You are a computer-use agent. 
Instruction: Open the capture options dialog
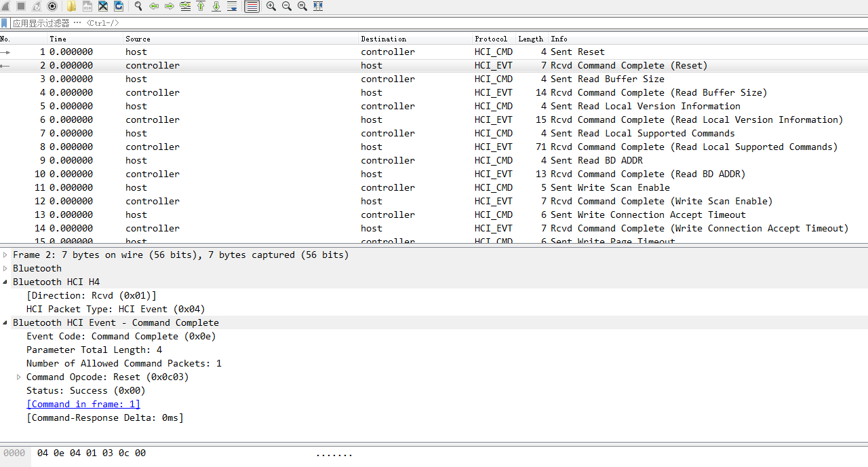(x=52, y=6)
